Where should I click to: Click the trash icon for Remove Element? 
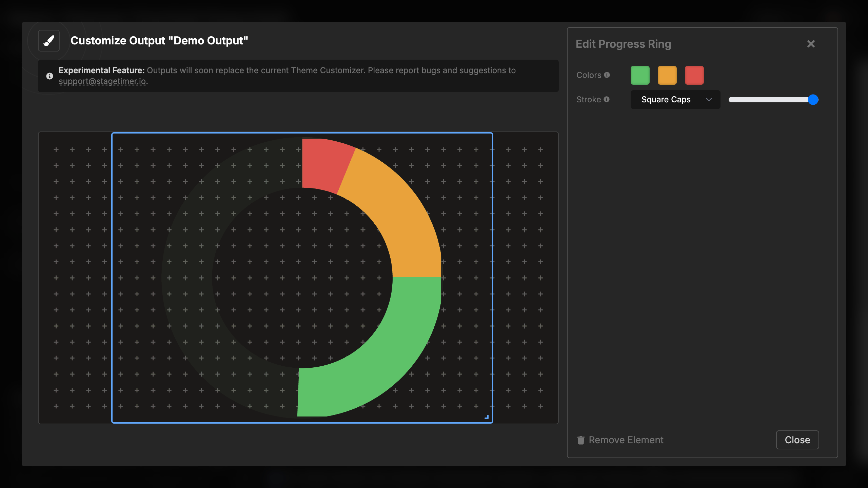581,440
